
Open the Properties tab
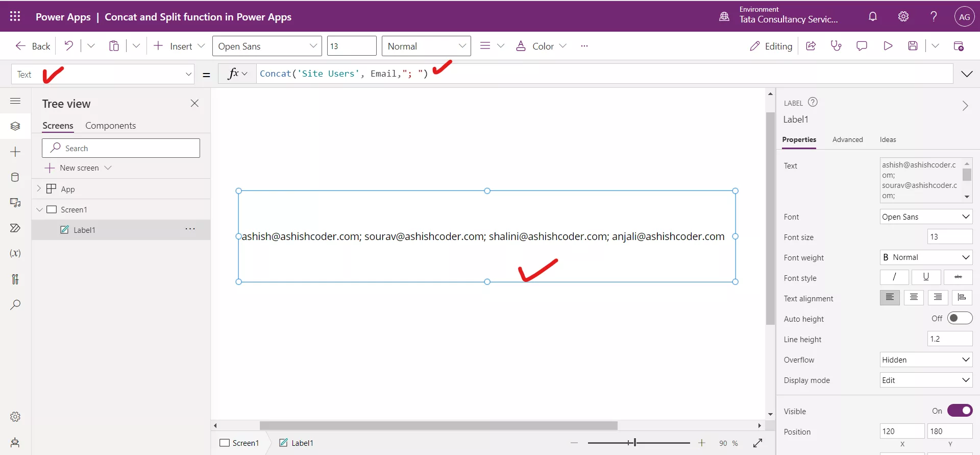(799, 139)
